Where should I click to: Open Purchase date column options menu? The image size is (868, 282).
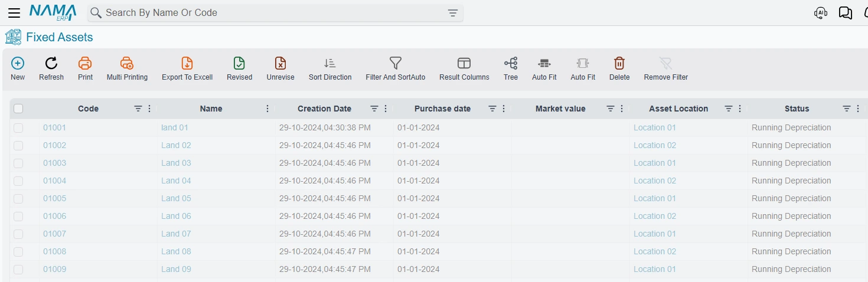tap(504, 109)
